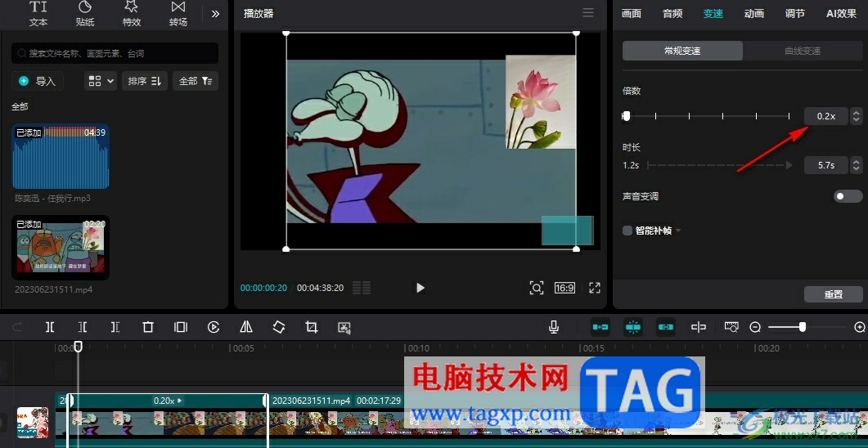Viewport: 868px width, 448px height.
Task: Toggle the 声音变调 (pitch change) switch
Action: (x=848, y=196)
